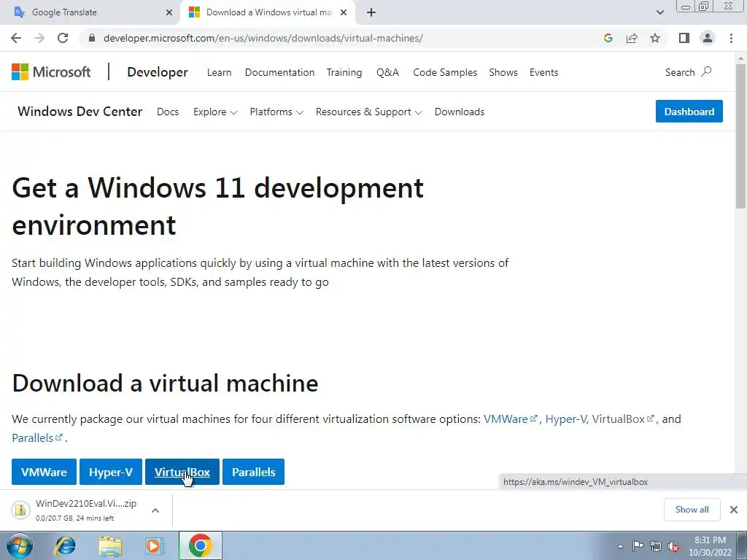Click the page vertical scrollbar thumb

[741, 136]
